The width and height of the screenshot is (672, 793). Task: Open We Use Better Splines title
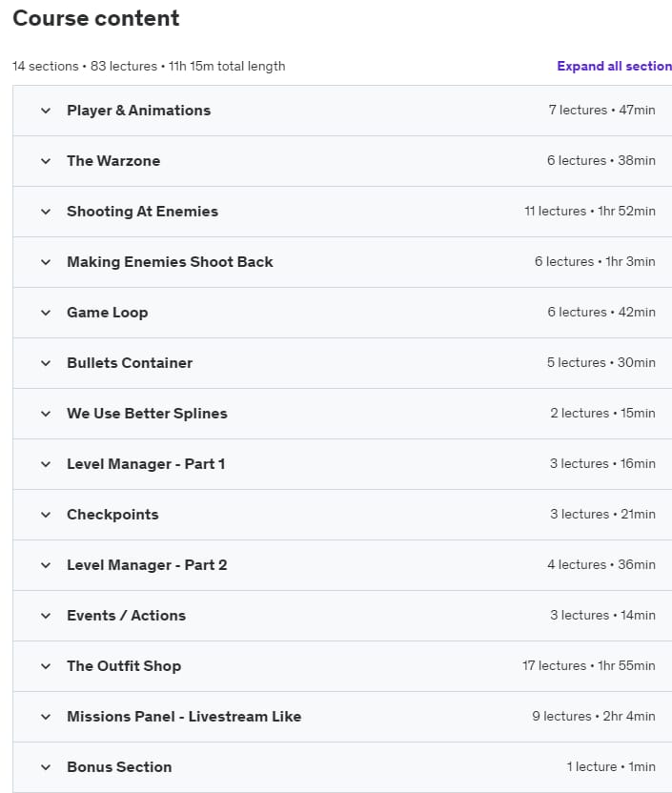pyautogui.click(x=147, y=414)
